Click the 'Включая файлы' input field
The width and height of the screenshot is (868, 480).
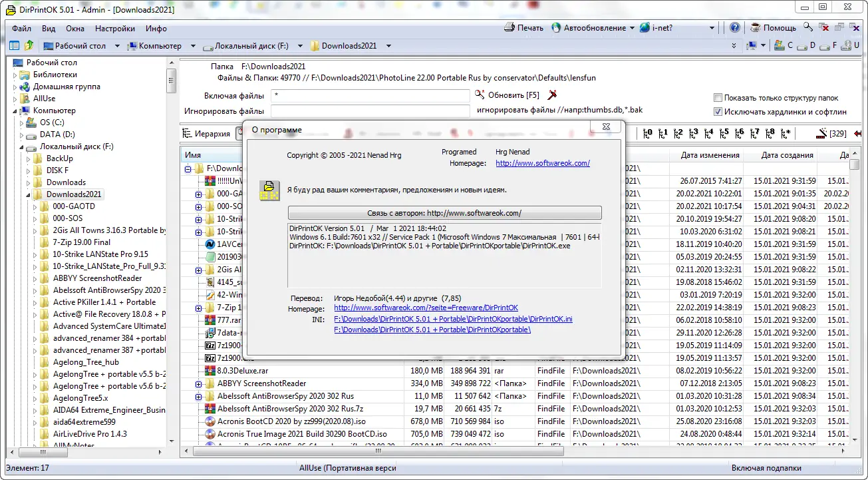coord(370,96)
